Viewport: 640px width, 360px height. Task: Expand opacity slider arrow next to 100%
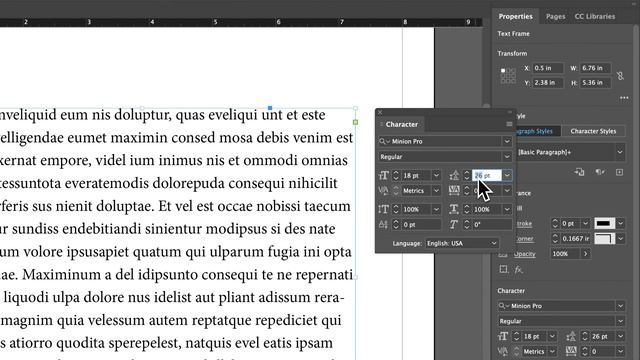point(585,254)
